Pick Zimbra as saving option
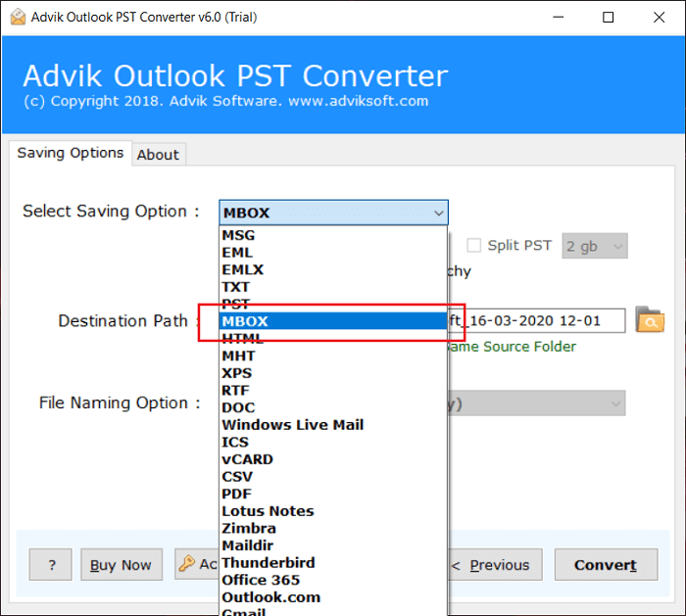Image resolution: width=686 pixels, height=616 pixels. (333, 528)
